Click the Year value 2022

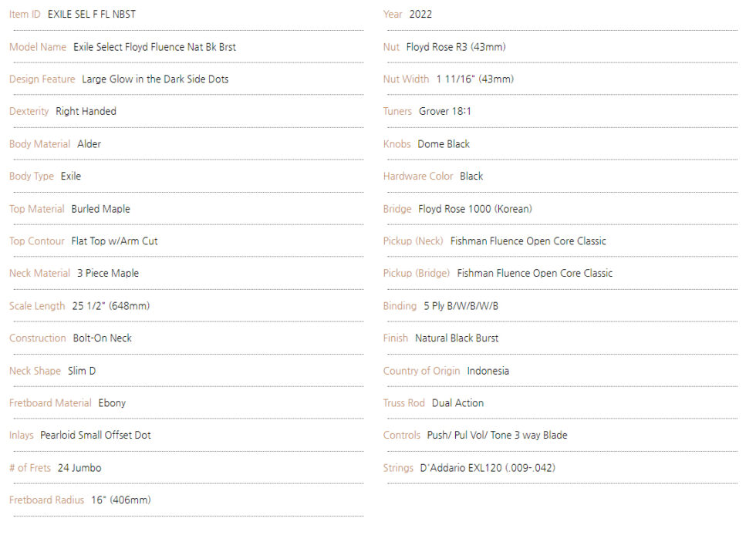click(x=420, y=15)
